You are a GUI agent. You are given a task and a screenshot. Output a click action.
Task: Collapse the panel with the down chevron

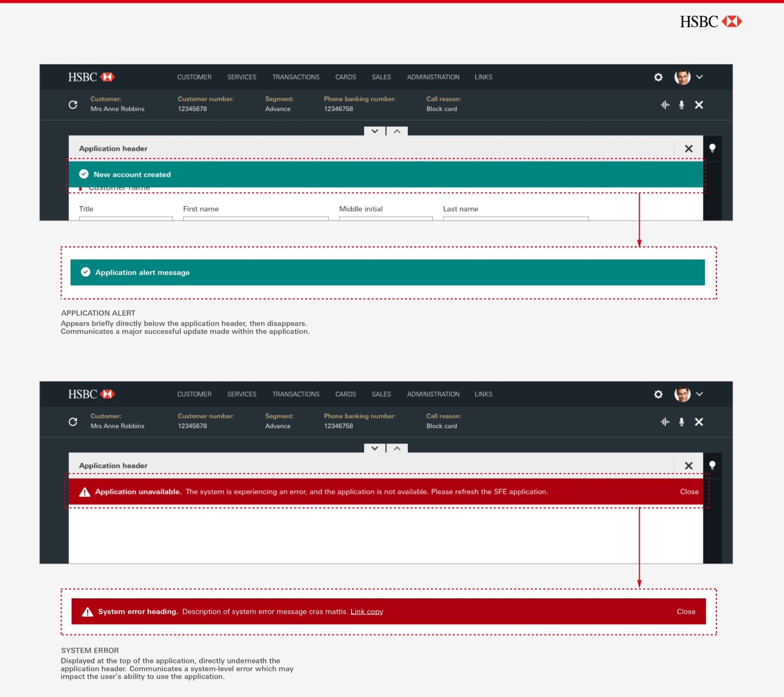(x=374, y=132)
